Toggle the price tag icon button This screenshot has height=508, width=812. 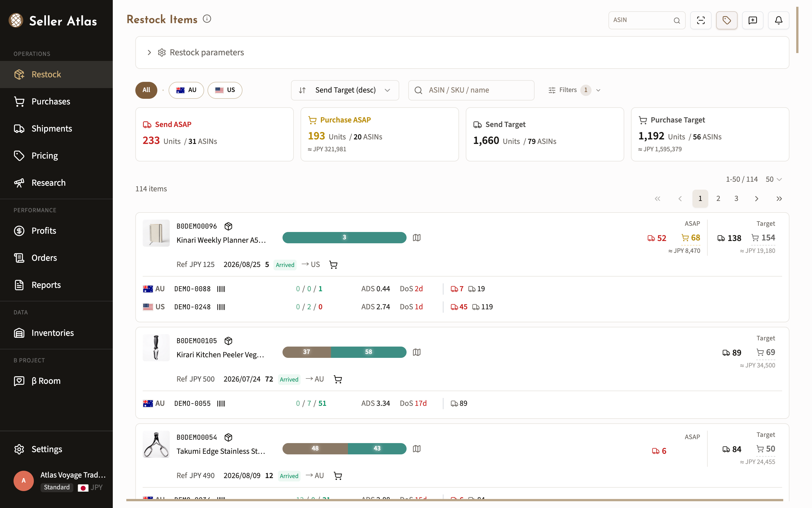[727, 20]
